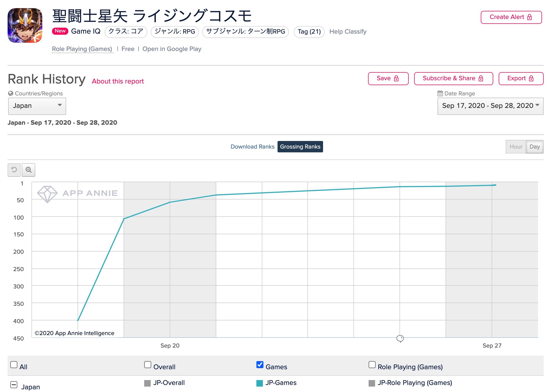The image size is (548, 392).
Task: Click the reset zoom undo icon
Action: tap(14, 170)
